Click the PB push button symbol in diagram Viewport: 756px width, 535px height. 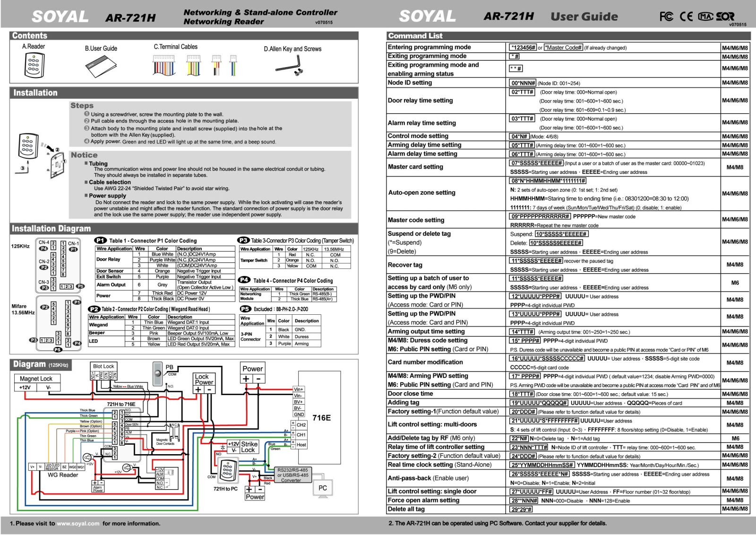click(x=158, y=373)
